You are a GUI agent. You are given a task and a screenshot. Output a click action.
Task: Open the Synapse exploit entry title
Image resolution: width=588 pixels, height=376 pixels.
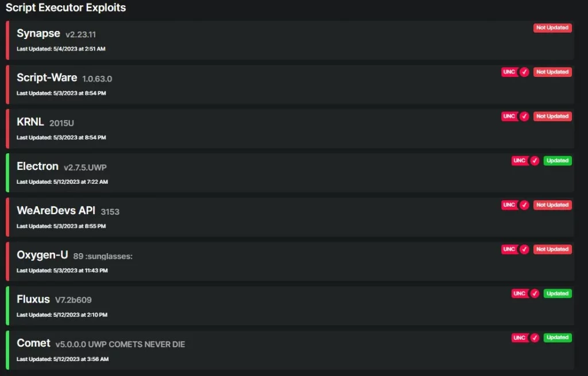pos(37,33)
